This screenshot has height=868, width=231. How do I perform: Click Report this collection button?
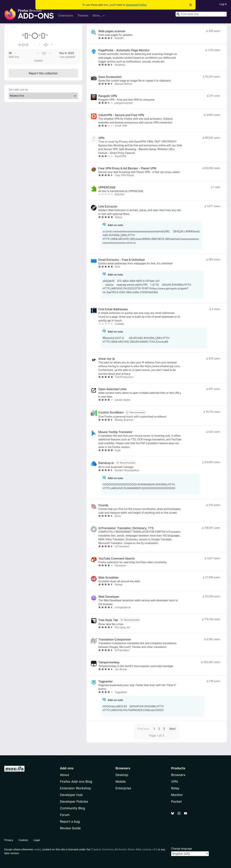[43, 73]
